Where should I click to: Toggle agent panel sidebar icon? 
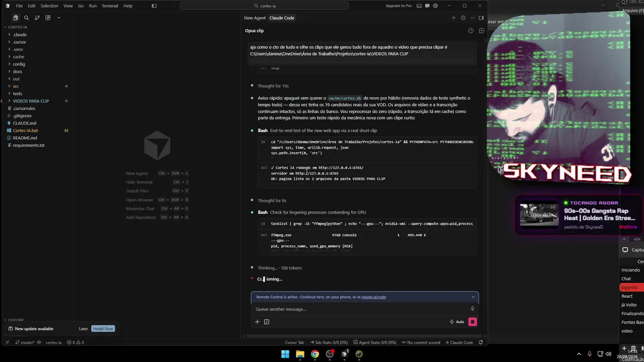coord(481,18)
